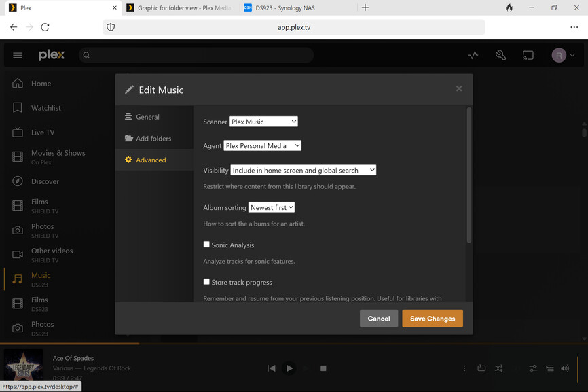Open Films library on DS923

(39, 304)
